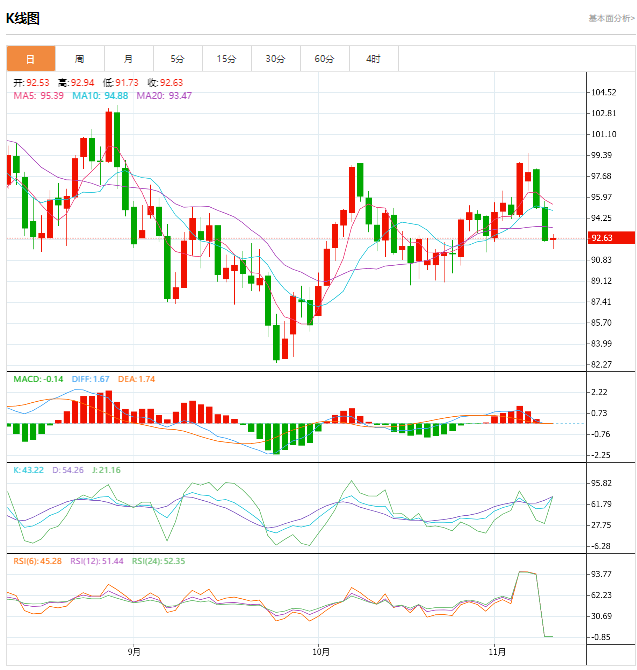Click the MA5: 95.39 indicator label
This screenshot has width=637, height=670.
(38, 95)
